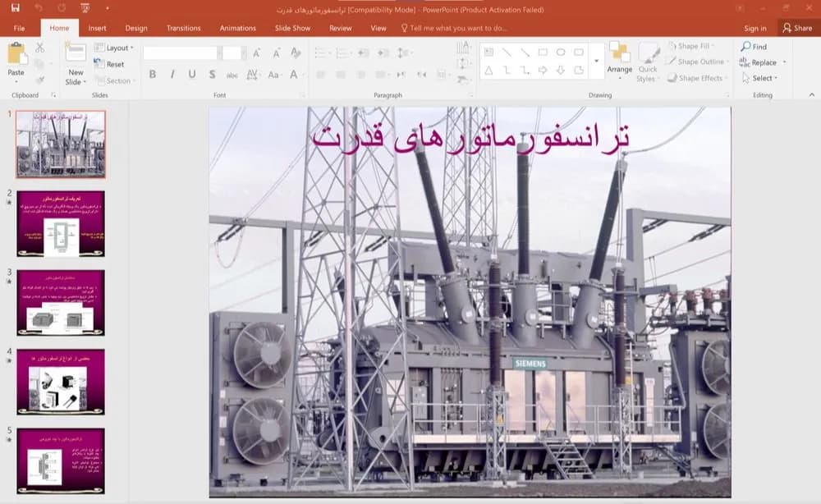Viewport: 821px width, 504px height.
Task: Select slide 1 thumbnail
Action: [x=61, y=144]
